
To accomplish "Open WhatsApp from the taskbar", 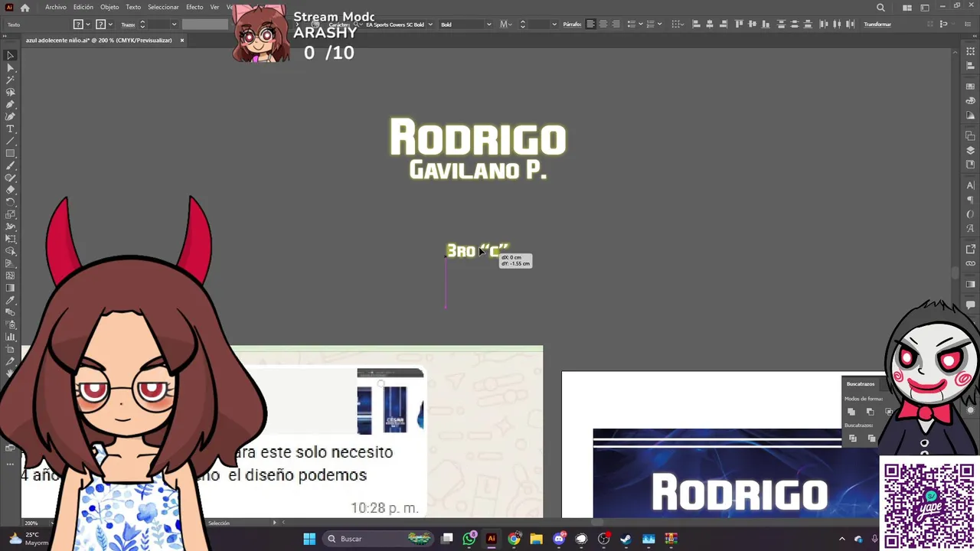I will pyautogui.click(x=469, y=539).
